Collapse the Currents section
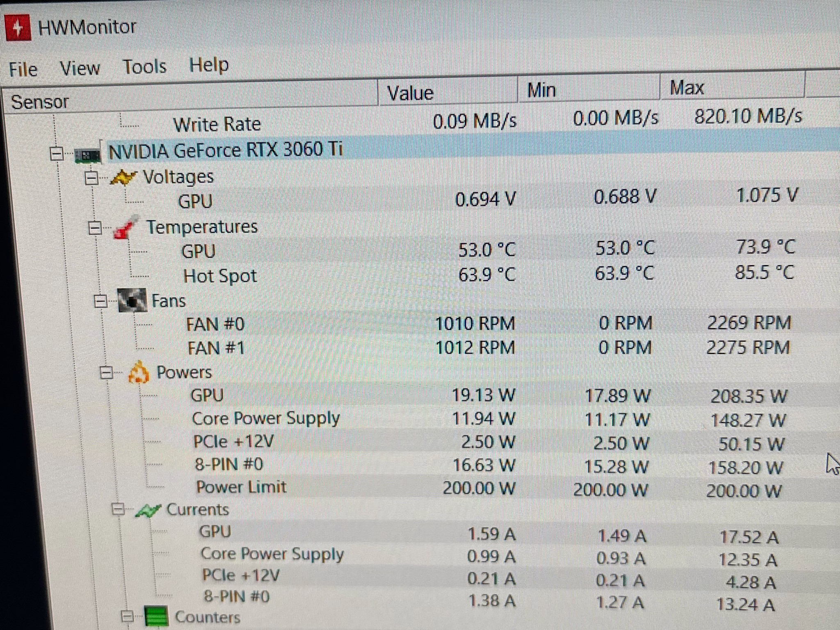The width and height of the screenshot is (840, 630). point(118,510)
